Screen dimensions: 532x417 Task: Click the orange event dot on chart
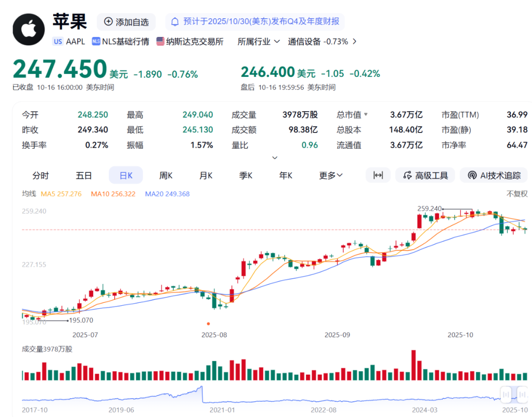tap(208, 323)
